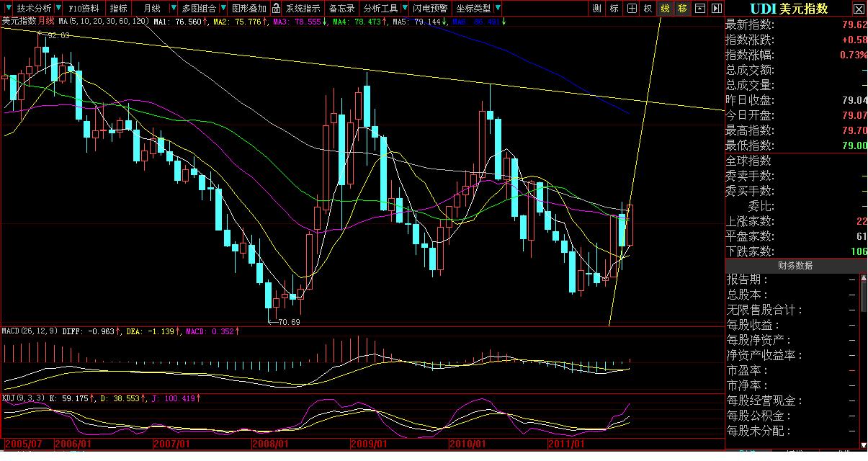Click the vertical scrollbar thumb in 财务数据 panel
Screen dimensions: 868x461
[x=864, y=297]
